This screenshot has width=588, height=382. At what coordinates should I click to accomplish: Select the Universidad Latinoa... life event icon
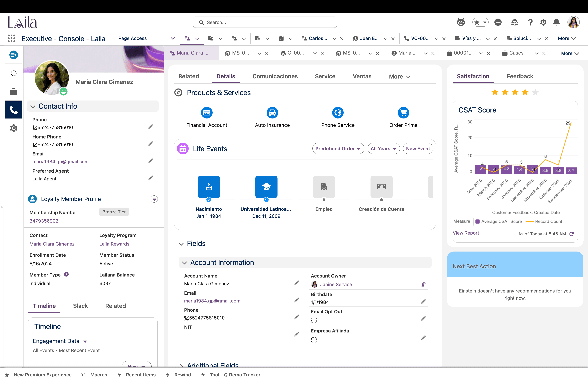(266, 187)
